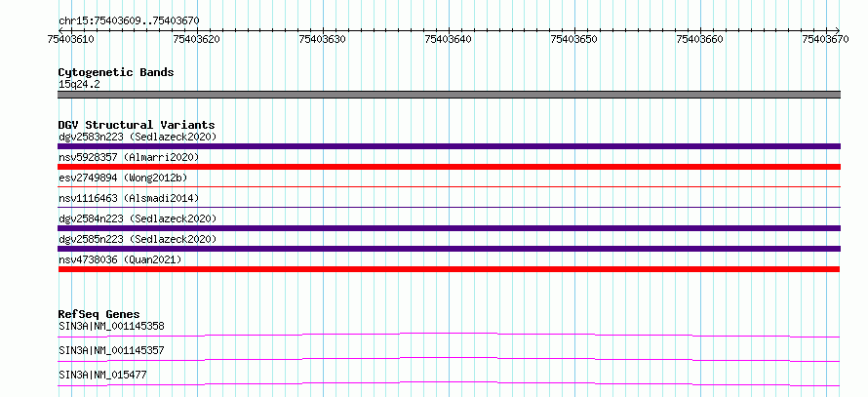The height and width of the screenshot is (397, 868).
Task: Click ruler position 75403620
Action: pos(196,39)
